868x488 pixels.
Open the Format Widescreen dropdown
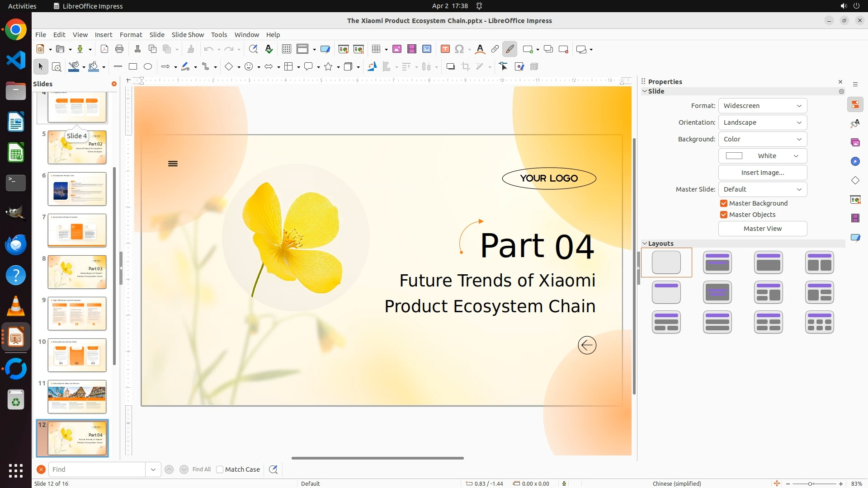coord(762,106)
